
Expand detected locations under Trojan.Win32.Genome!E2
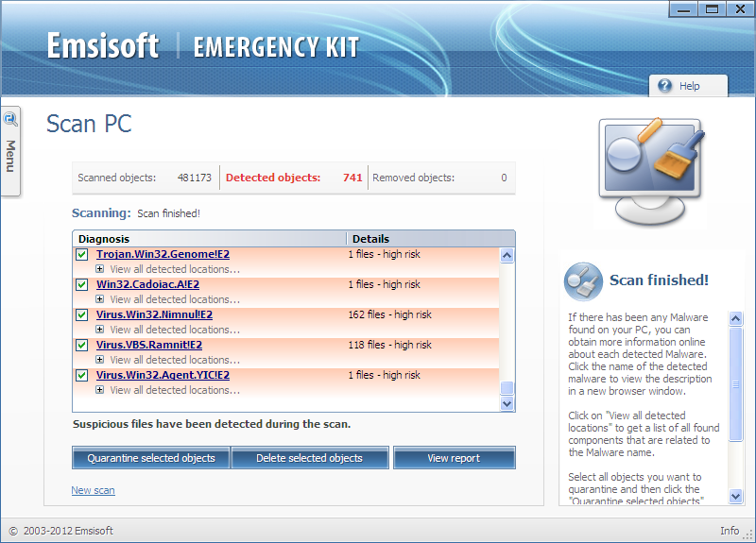100,269
